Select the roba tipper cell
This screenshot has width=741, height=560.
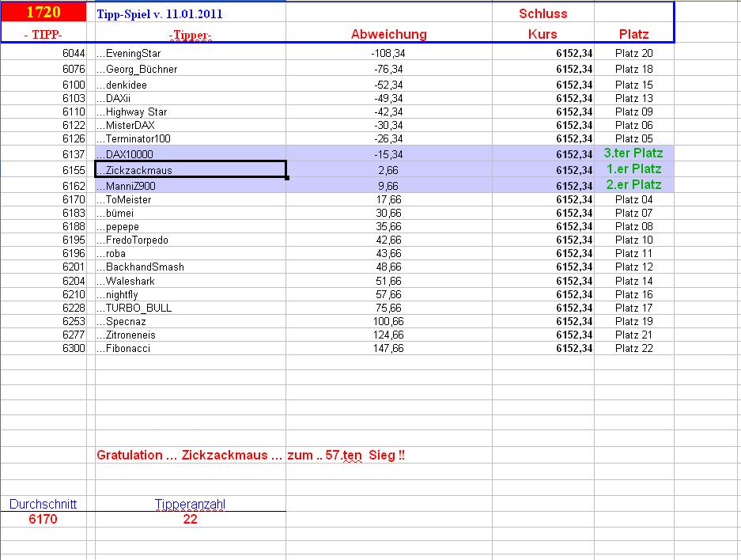tap(191, 253)
